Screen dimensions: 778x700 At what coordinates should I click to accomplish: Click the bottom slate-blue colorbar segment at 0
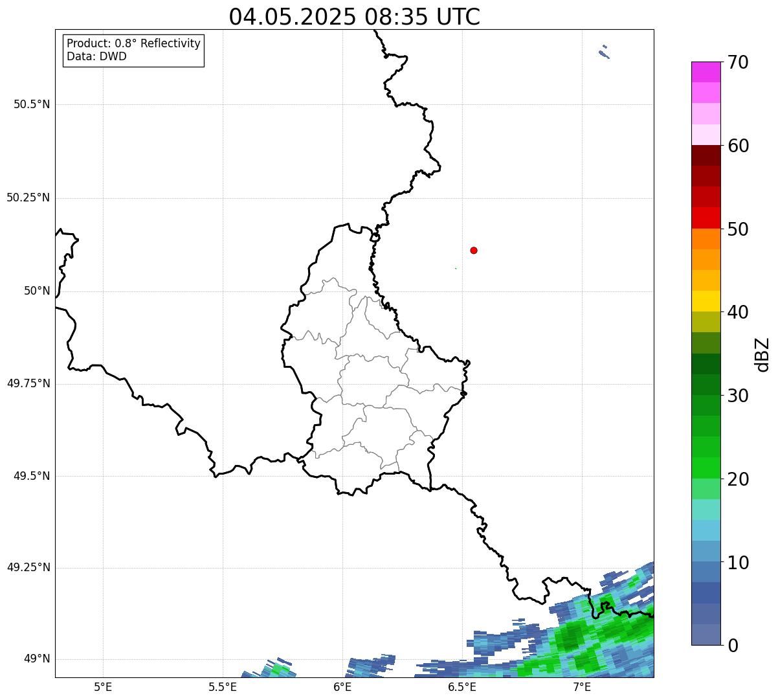(x=706, y=635)
